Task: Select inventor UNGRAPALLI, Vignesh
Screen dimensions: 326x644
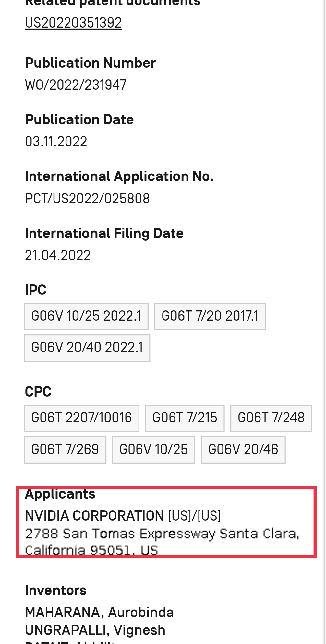Action: tap(95, 630)
